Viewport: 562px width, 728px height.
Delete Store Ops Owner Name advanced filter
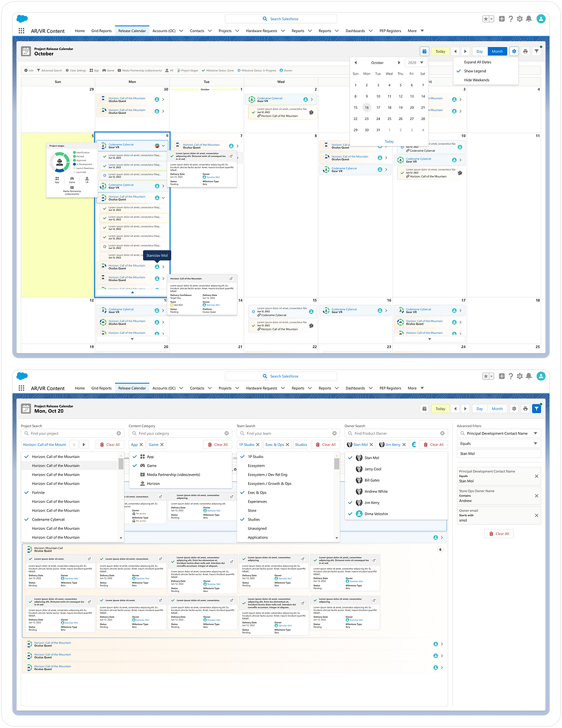(537, 496)
